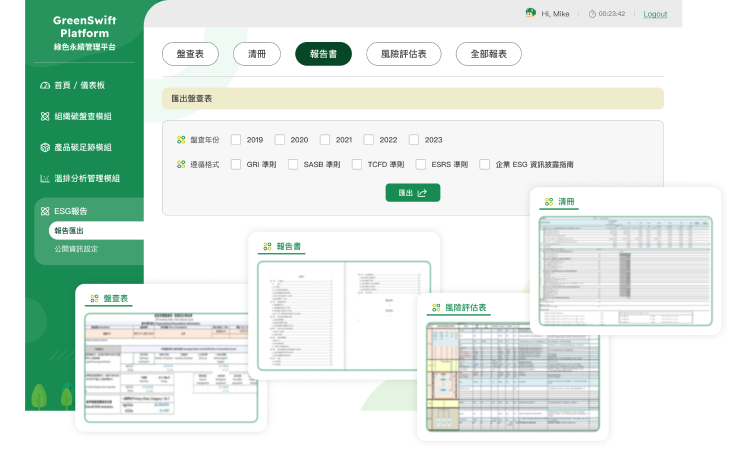
Task: Select the 全部報表 tab
Action: coord(488,54)
